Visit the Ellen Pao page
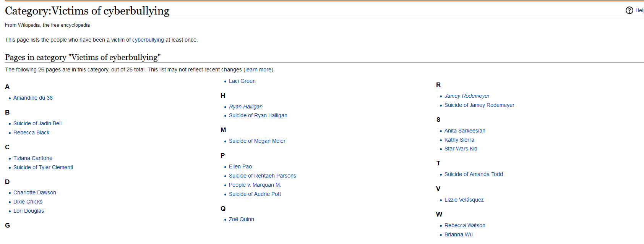 240,166
